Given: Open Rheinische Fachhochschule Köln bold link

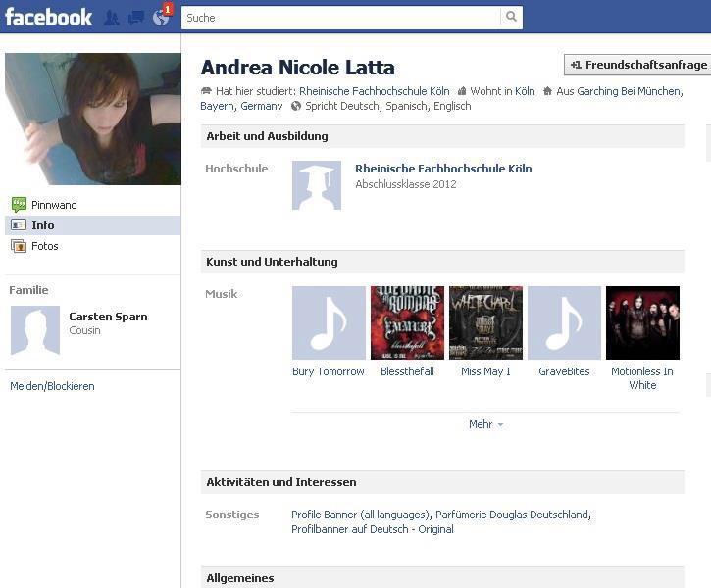Looking at the screenshot, I should 443,169.
